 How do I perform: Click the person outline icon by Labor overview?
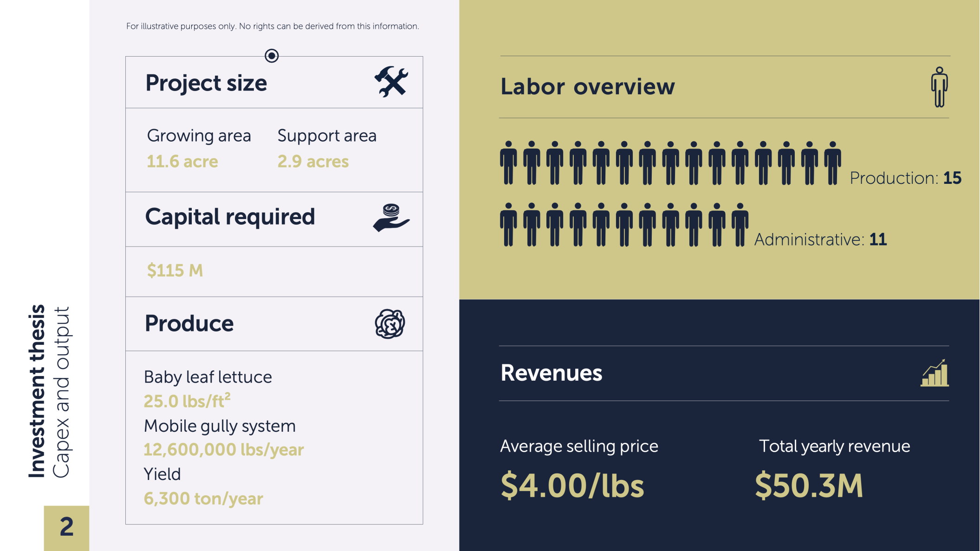pyautogui.click(x=940, y=87)
